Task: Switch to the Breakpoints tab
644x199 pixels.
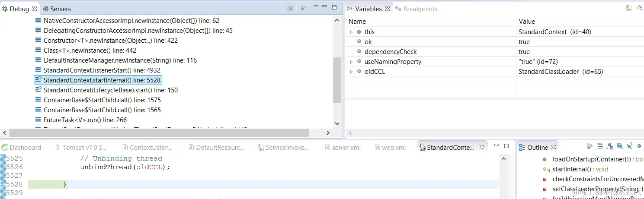Action: [416, 9]
